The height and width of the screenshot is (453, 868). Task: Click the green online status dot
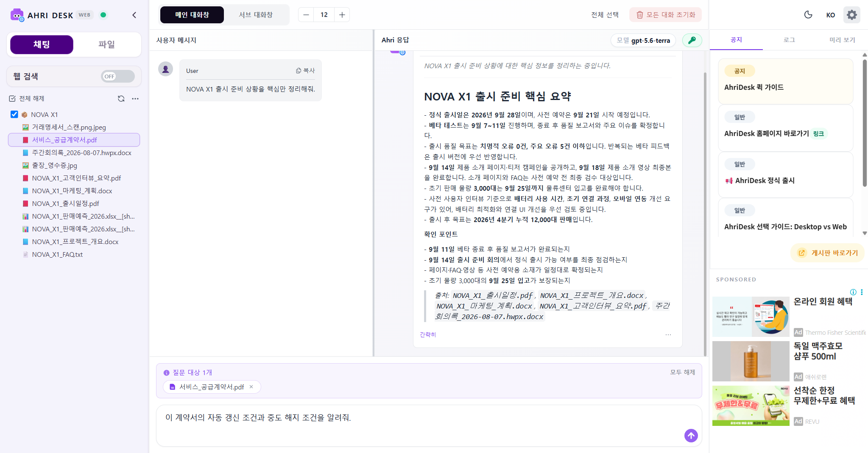(x=103, y=15)
